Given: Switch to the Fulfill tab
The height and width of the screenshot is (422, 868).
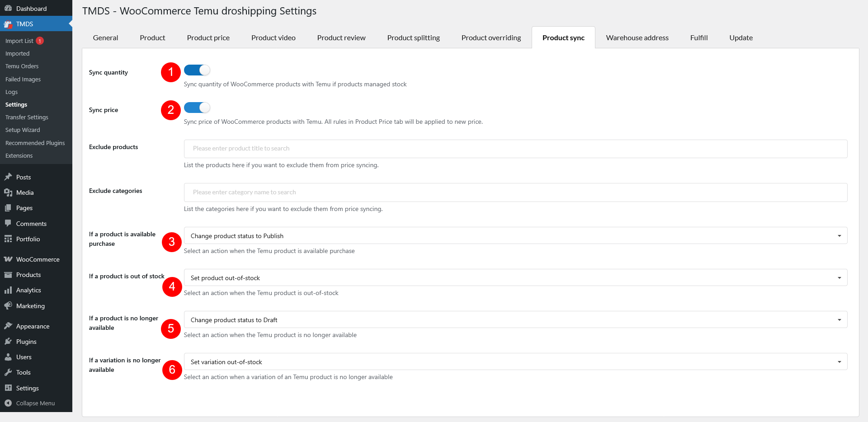Looking at the screenshot, I should point(699,38).
